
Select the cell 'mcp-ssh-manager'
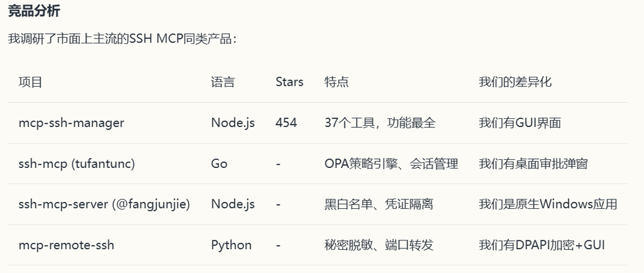click(x=72, y=123)
